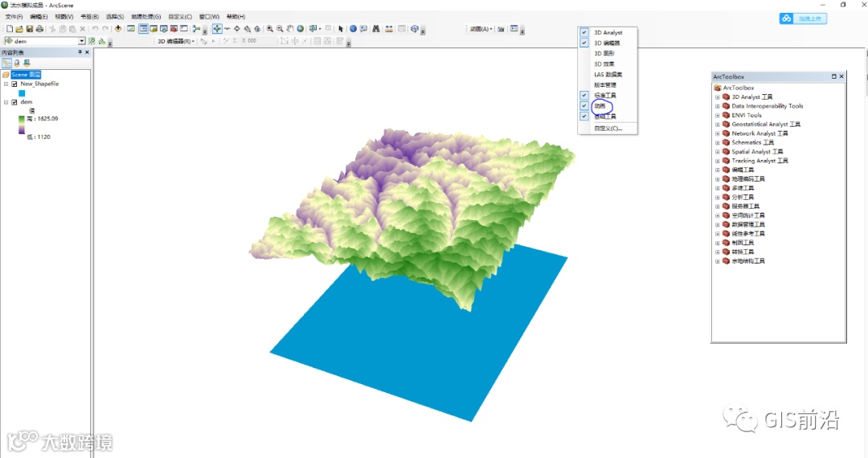This screenshot has width=868, height=458.
Task: Enable the 3D 效果 toolbar entry
Action: point(604,64)
